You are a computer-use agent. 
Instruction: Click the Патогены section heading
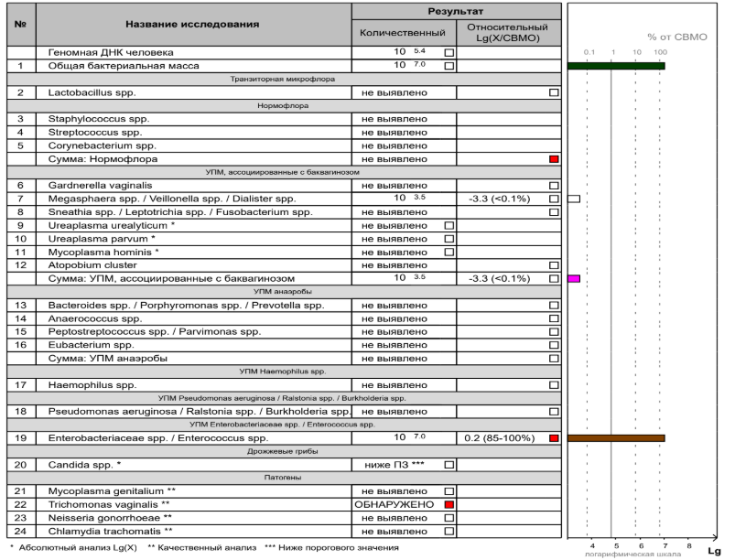click(283, 478)
